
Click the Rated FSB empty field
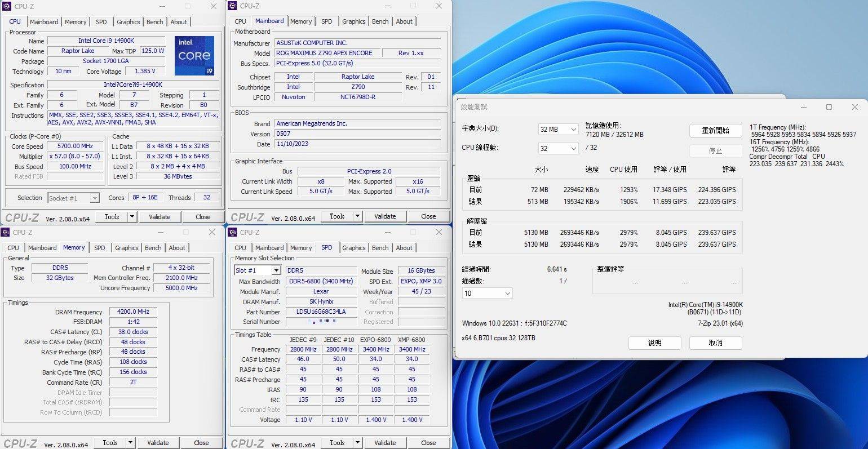tap(75, 176)
